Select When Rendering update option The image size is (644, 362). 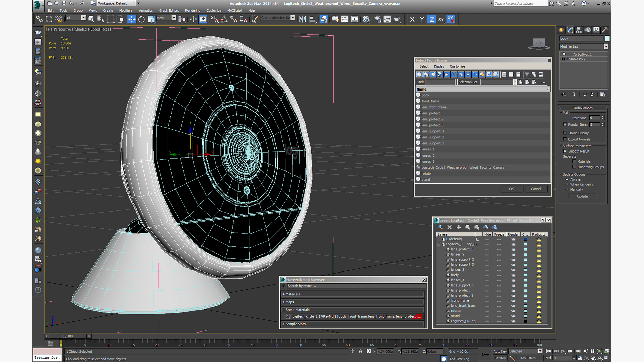point(567,184)
